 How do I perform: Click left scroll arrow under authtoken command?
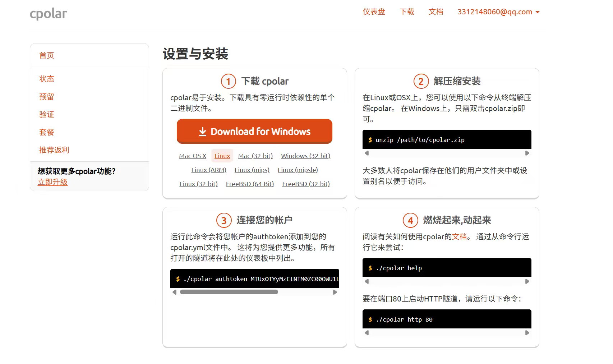(174, 292)
